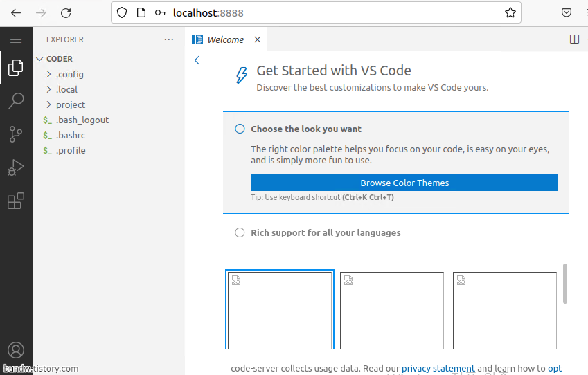The height and width of the screenshot is (375, 588).
Task: Toggle the split editor layout icon
Action: [574, 39]
